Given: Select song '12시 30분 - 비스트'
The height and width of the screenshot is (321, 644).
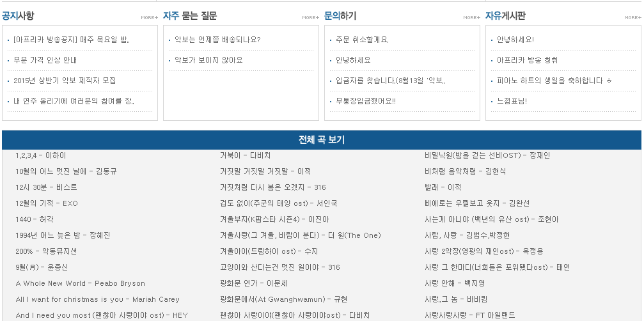Looking at the screenshot, I should (46, 187).
